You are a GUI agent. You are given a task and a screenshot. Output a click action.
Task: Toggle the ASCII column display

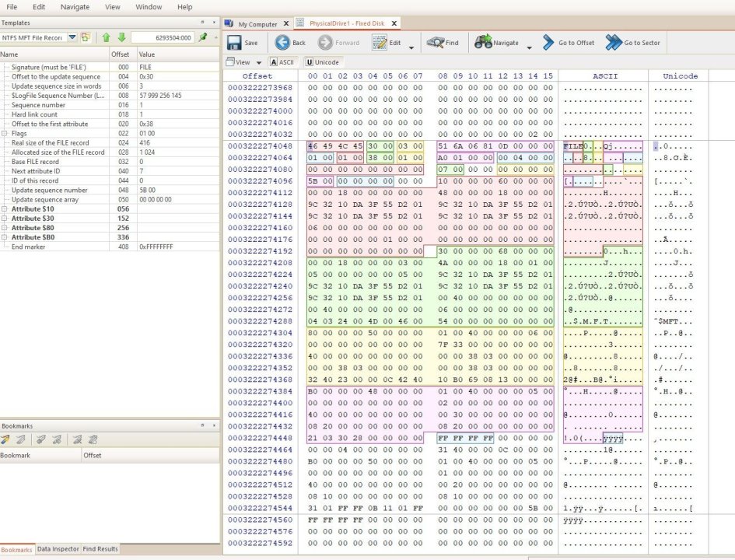[282, 62]
